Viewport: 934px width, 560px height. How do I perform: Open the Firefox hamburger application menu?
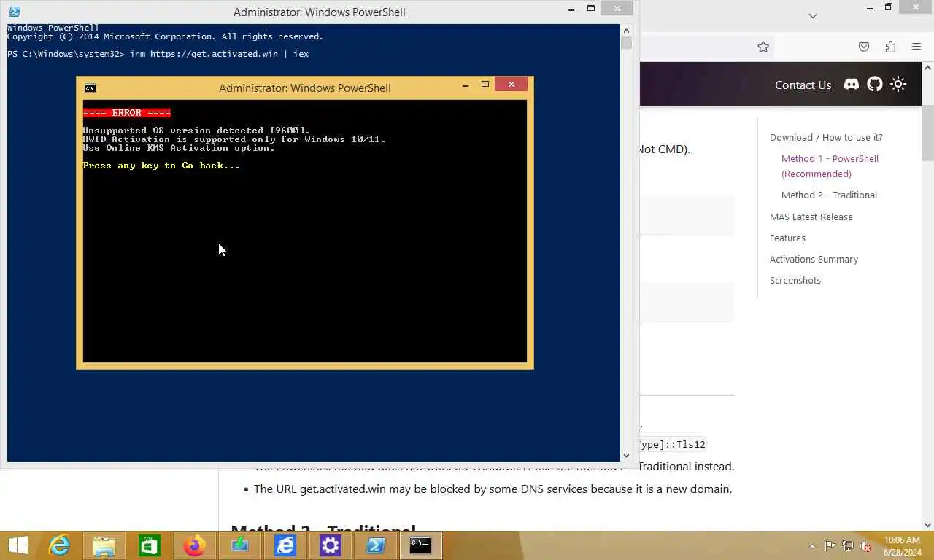(x=916, y=47)
